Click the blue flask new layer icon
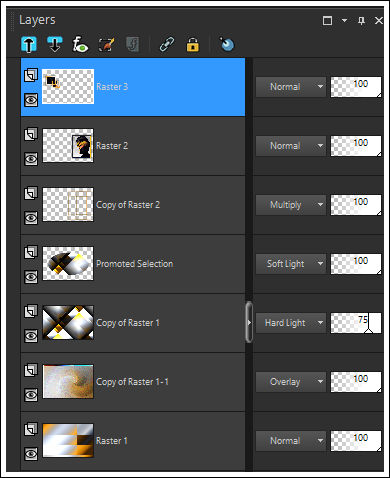The width and height of the screenshot is (390, 478). (227, 44)
